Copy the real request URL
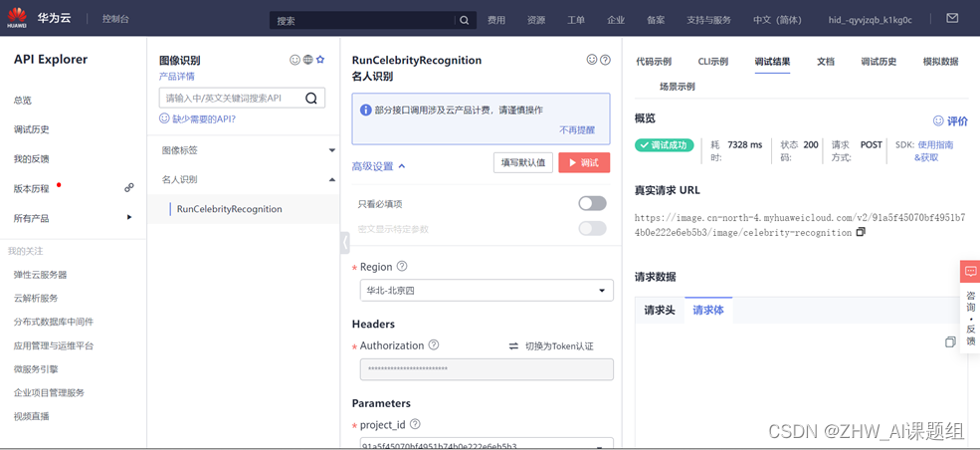This screenshot has width=980, height=450. click(861, 233)
